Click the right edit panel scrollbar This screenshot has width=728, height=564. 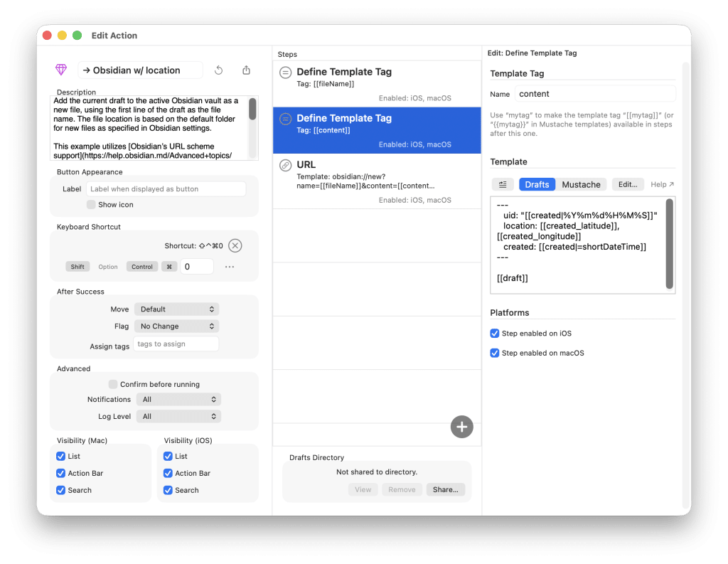click(x=687, y=286)
